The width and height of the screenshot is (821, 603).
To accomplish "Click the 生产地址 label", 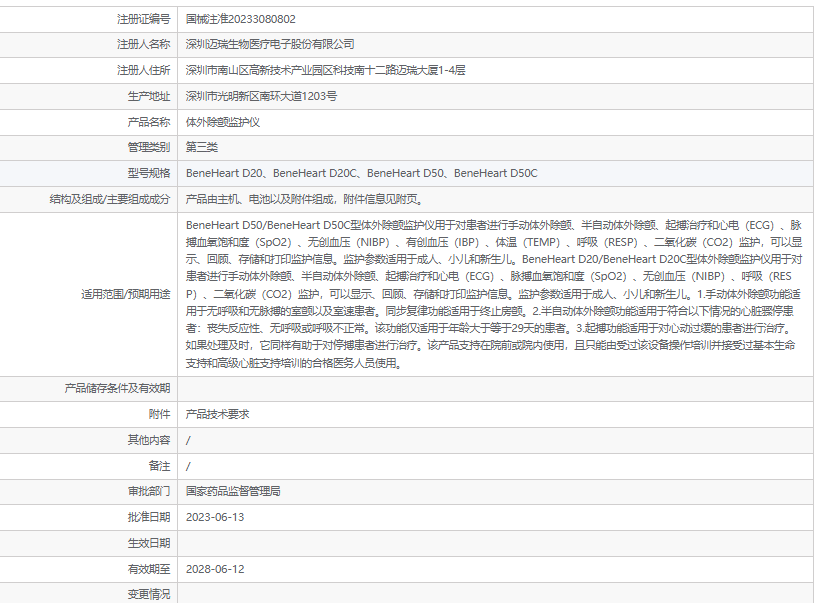I will click(149, 96).
